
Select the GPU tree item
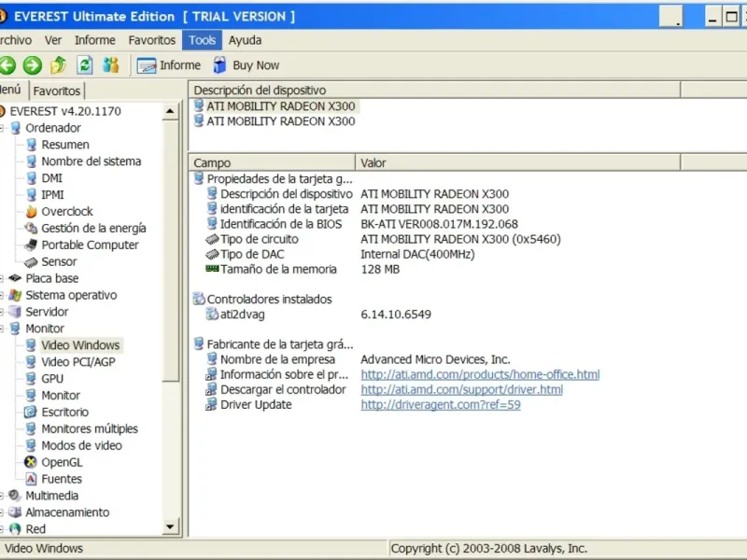pyautogui.click(x=44, y=379)
